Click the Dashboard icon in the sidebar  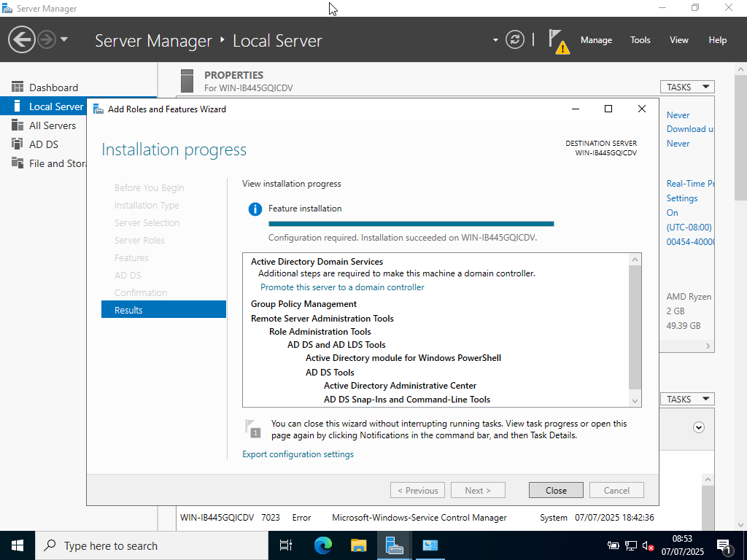18,87
